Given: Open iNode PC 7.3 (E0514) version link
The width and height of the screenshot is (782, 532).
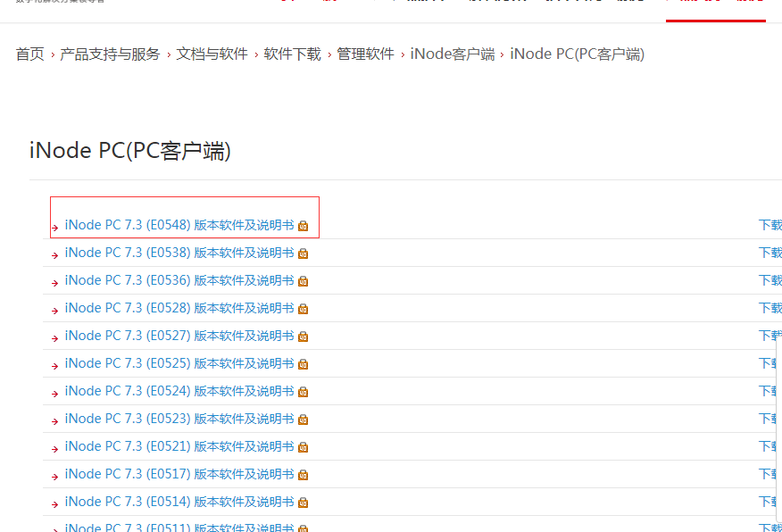Looking at the screenshot, I should coord(179,502).
